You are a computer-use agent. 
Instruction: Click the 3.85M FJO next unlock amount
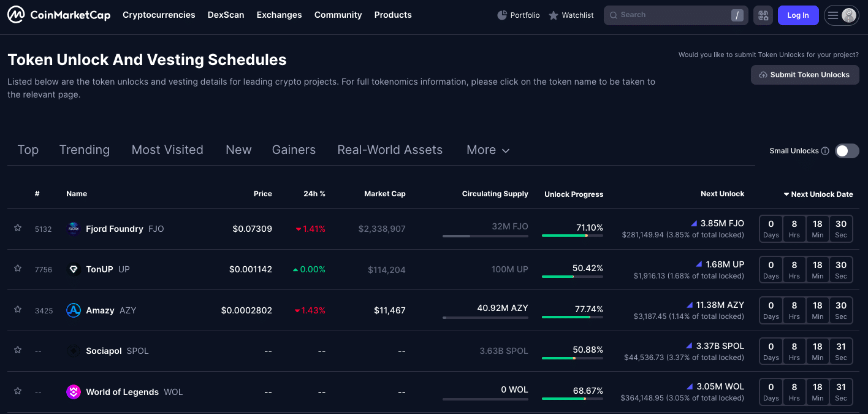(722, 223)
